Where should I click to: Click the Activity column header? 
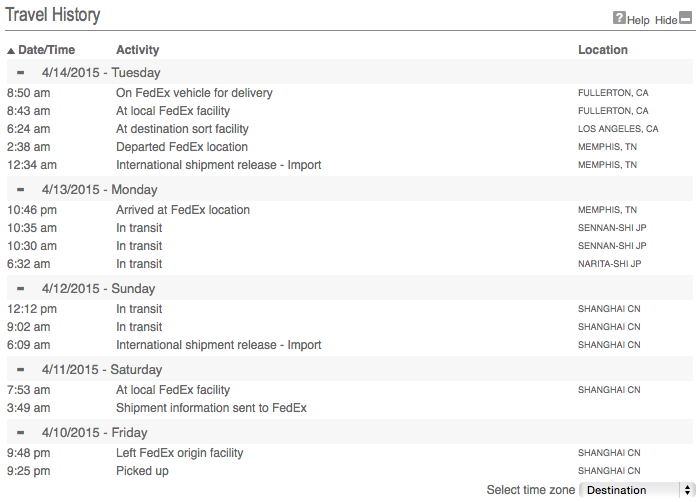137,50
